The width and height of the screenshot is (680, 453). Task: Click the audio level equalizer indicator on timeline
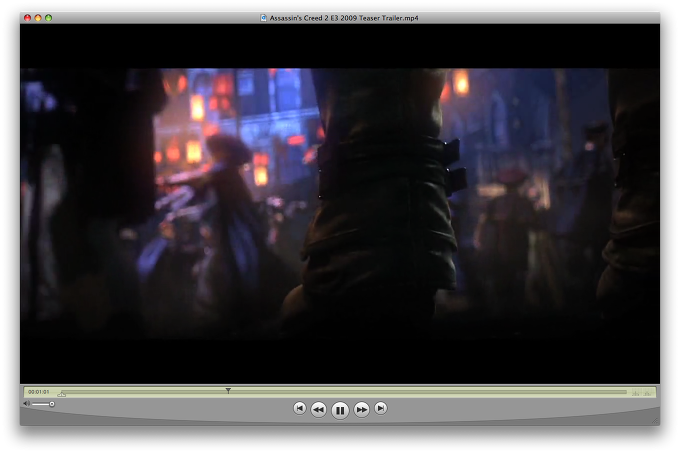pos(641,393)
